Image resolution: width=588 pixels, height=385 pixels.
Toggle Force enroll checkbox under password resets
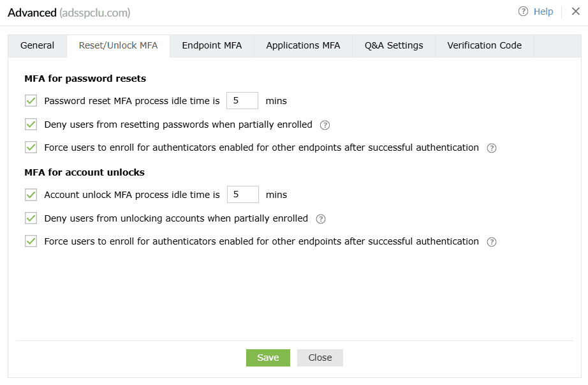(31, 147)
